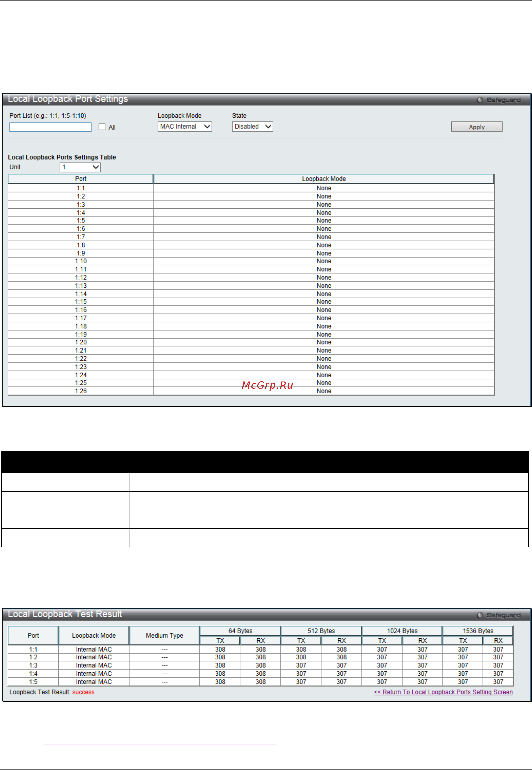532x770 pixels.
Task: Select port 1:17 in settings table
Action: (81, 318)
